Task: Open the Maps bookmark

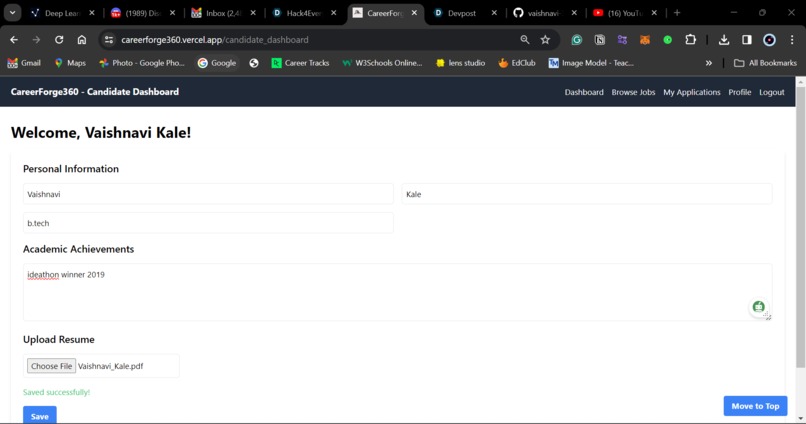Action: click(x=70, y=63)
